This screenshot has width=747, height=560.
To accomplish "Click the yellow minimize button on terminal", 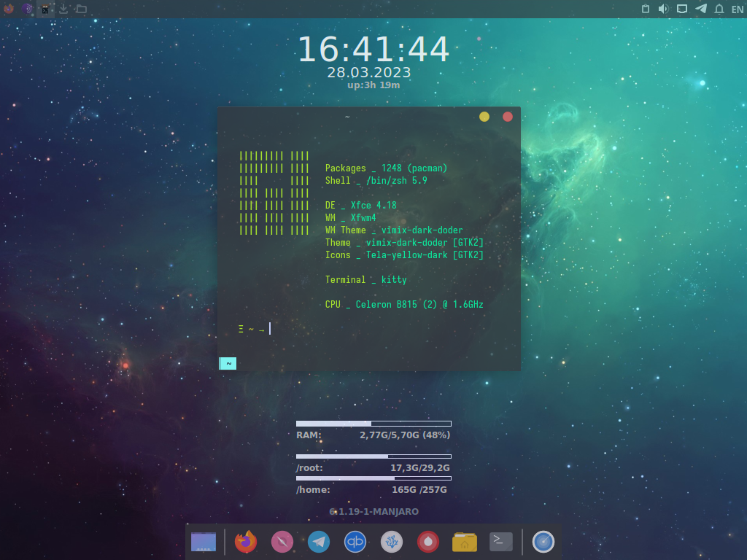I will coord(484,117).
